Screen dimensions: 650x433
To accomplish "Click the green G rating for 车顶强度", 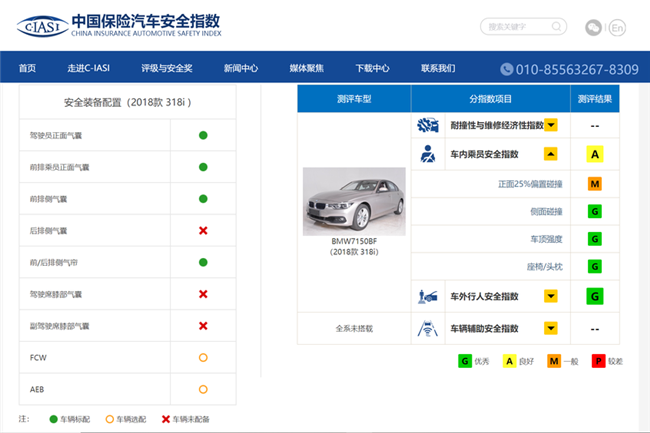I will [x=595, y=239].
